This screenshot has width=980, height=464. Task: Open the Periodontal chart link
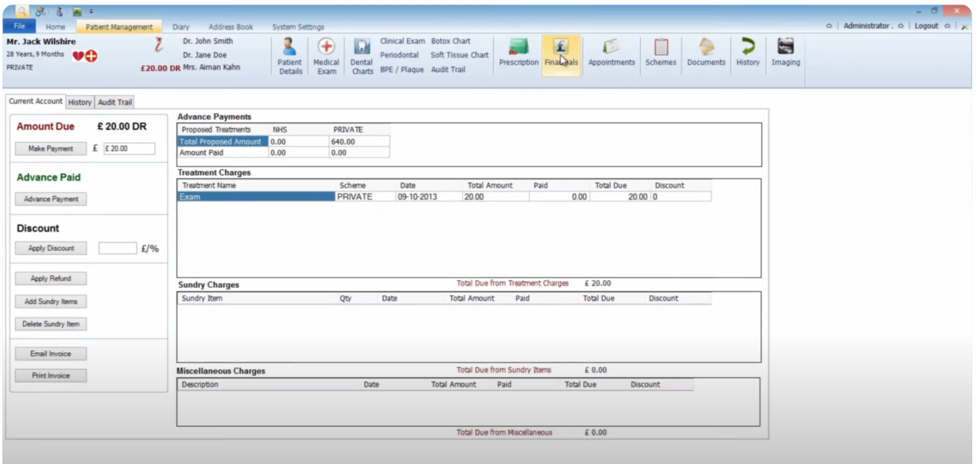tap(399, 55)
